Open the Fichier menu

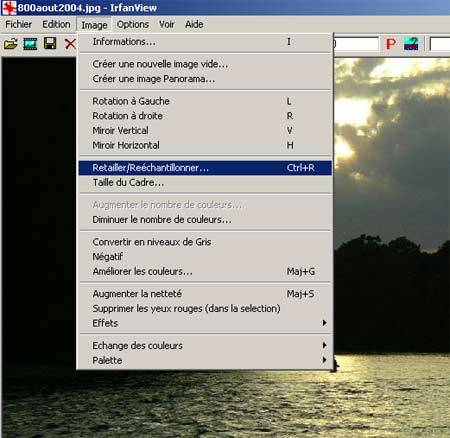[19, 24]
